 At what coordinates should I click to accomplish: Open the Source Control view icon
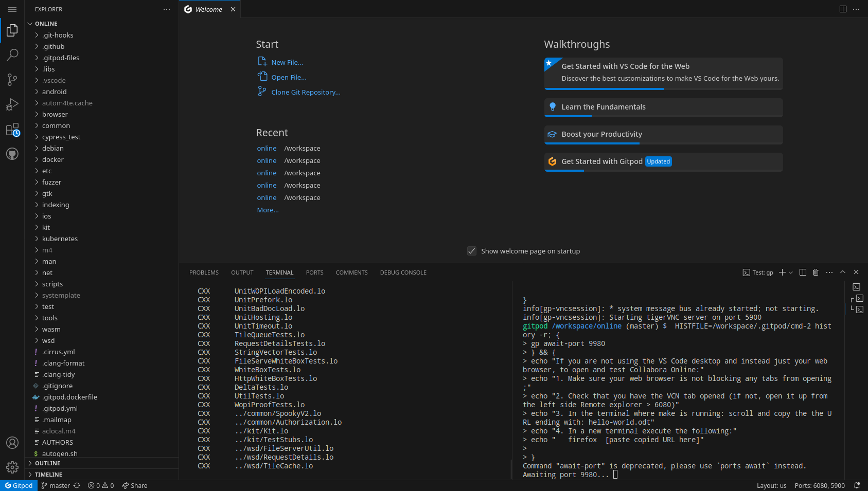point(12,80)
